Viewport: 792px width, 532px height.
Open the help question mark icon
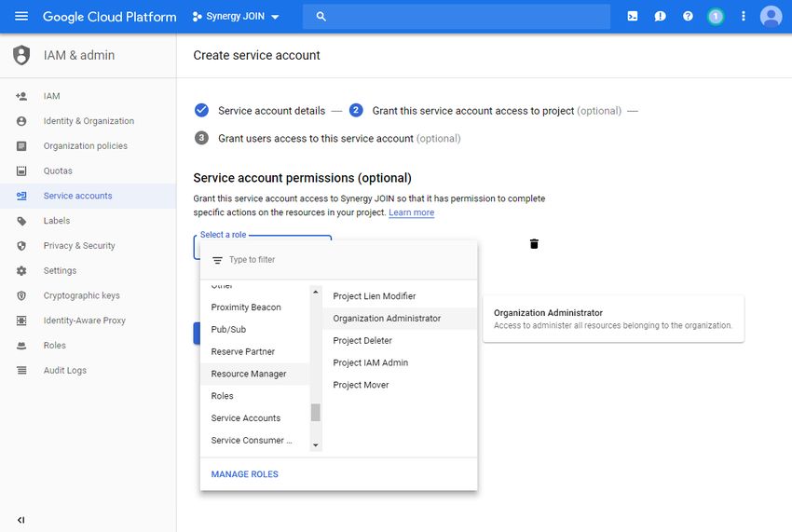[688, 16]
